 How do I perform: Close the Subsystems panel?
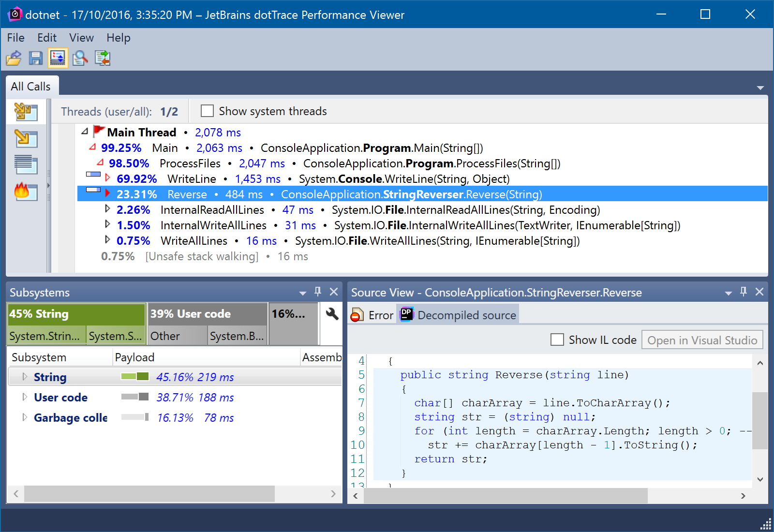coord(334,292)
